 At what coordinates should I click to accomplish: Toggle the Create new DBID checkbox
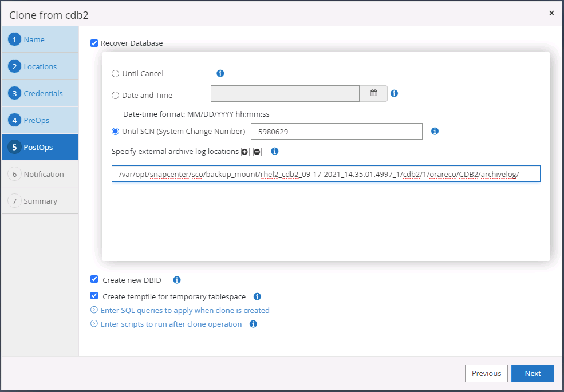click(x=94, y=280)
